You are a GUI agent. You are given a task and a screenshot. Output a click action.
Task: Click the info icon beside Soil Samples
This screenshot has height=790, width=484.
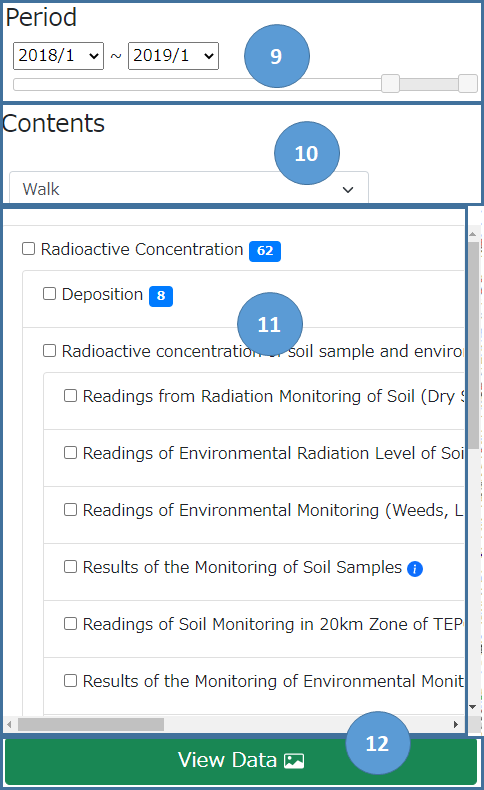pyautogui.click(x=414, y=569)
